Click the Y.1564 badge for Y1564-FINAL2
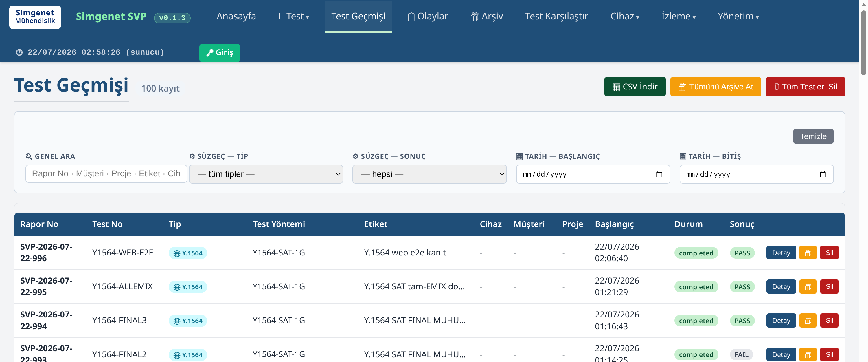The image size is (868, 362). click(188, 355)
